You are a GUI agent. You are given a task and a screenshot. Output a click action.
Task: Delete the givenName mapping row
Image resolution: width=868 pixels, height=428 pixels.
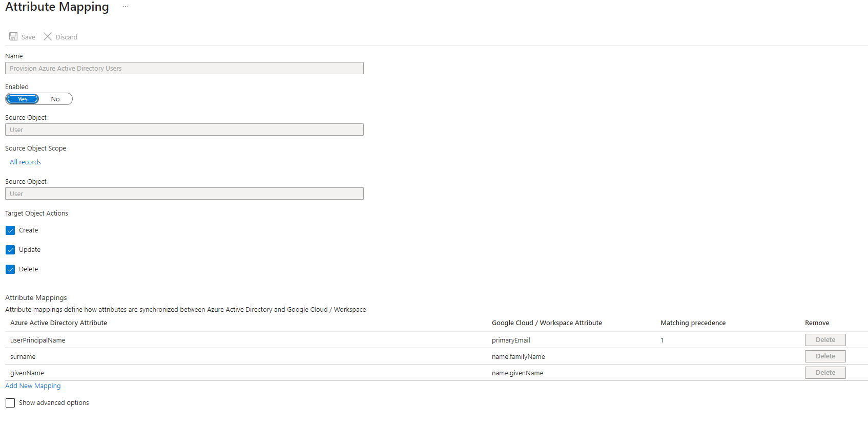[x=825, y=373]
